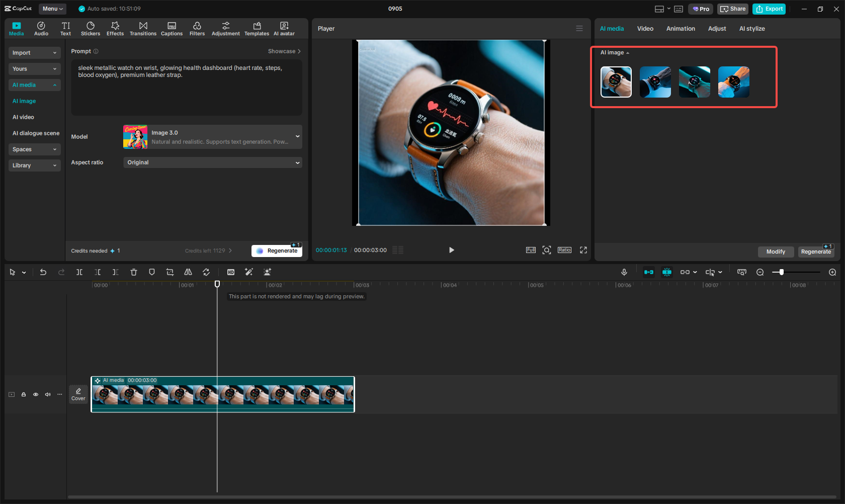
Task: Click the timeline zoom slider handle
Action: click(x=781, y=272)
